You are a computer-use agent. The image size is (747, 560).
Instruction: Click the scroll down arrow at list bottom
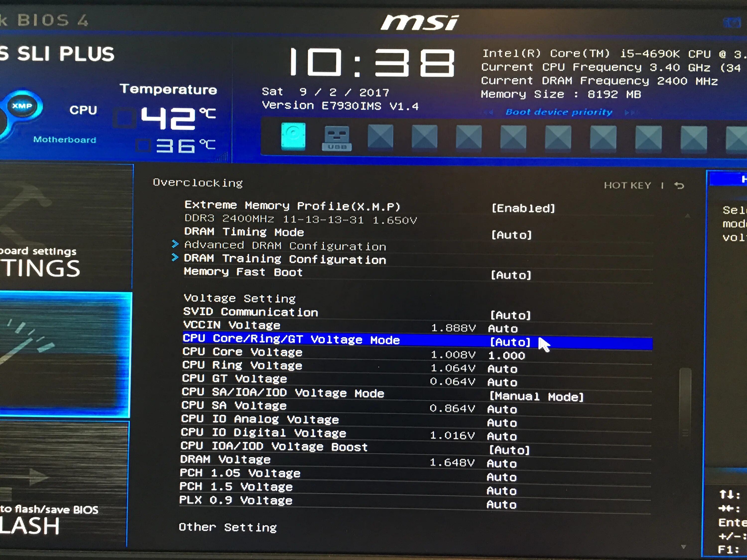683,547
